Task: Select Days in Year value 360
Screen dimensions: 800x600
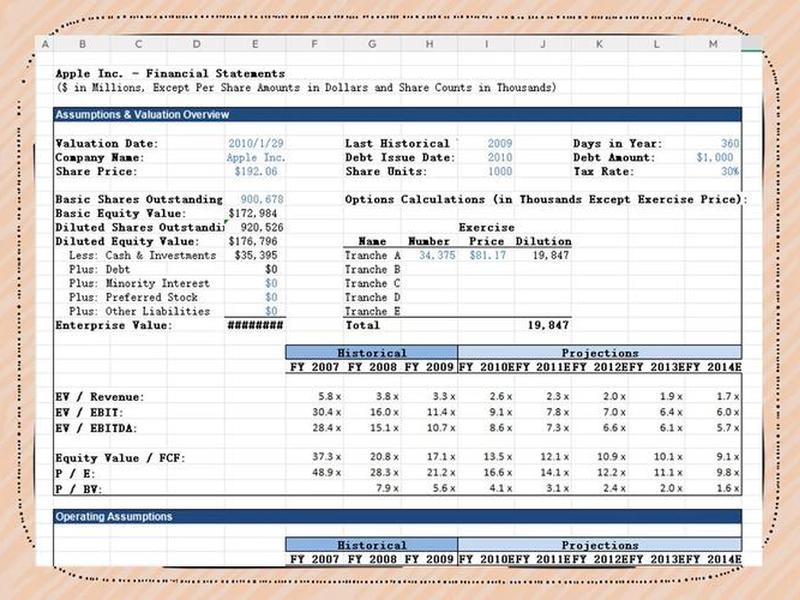Action: [730, 144]
